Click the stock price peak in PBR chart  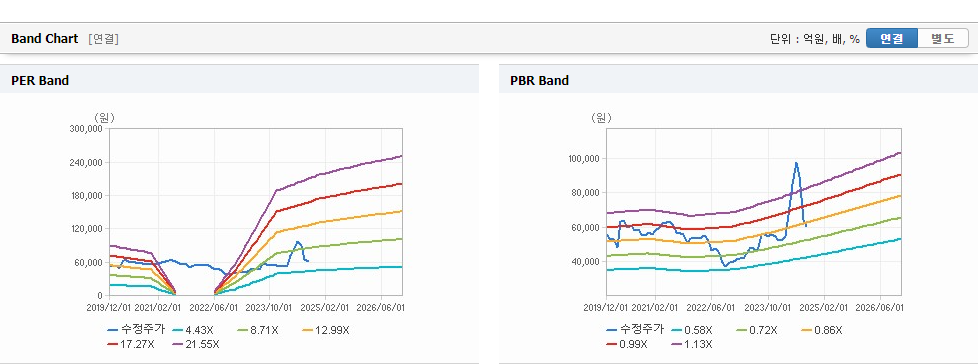pos(796,163)
